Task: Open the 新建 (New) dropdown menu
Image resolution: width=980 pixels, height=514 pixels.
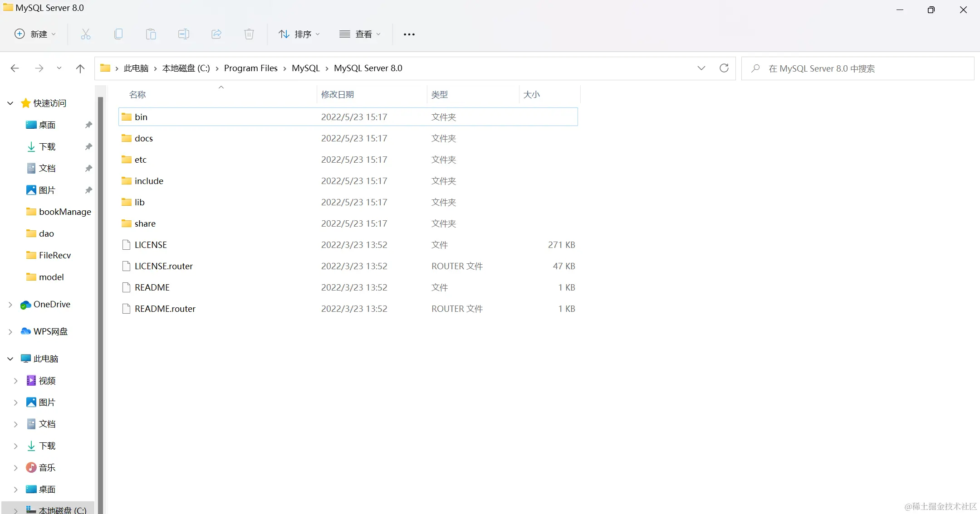Action: coord(35,34)
